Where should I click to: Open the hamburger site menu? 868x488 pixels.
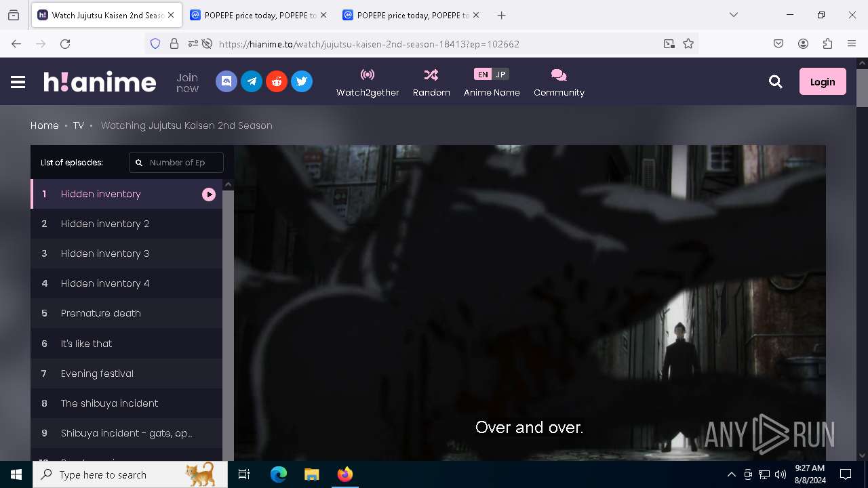click(18, 82)
